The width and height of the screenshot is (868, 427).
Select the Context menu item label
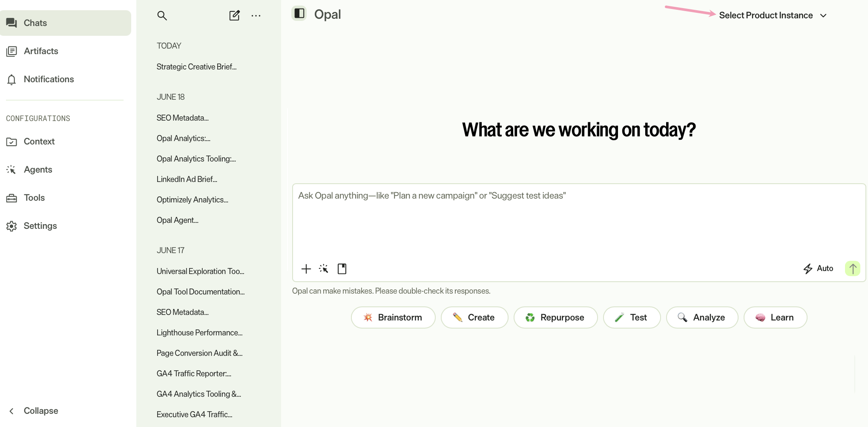(x=39, y=141)
